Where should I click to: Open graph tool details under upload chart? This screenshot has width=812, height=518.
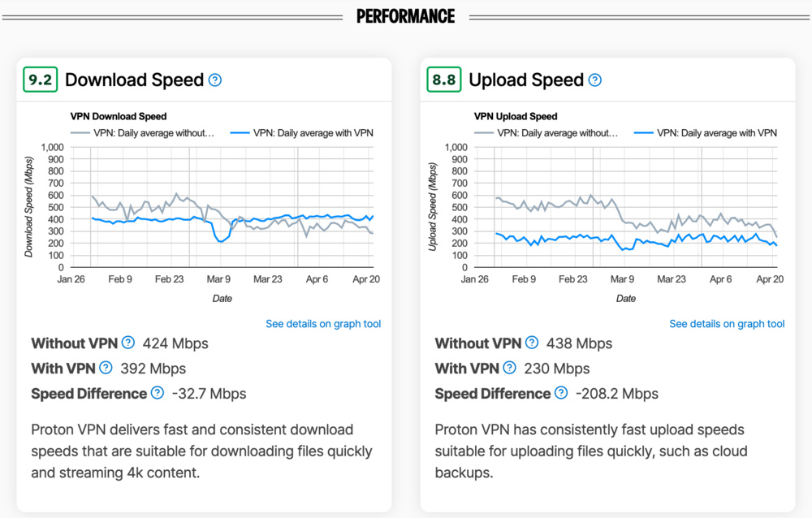pos(726,323)
